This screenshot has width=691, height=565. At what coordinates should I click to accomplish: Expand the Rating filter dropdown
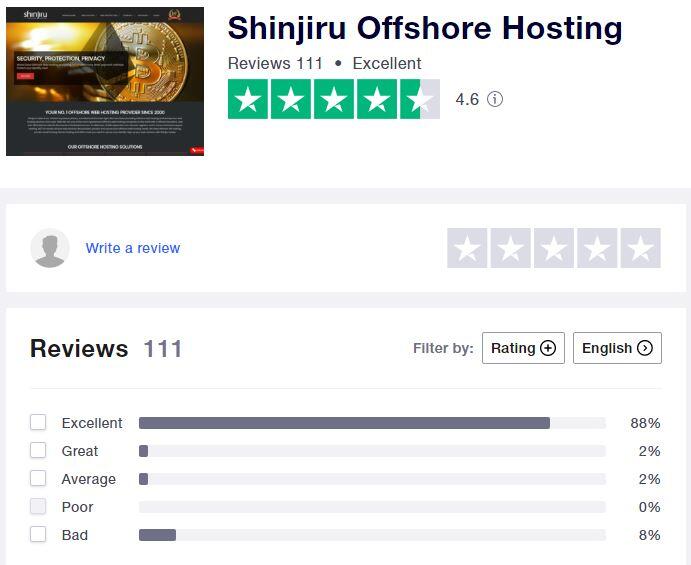523,348
